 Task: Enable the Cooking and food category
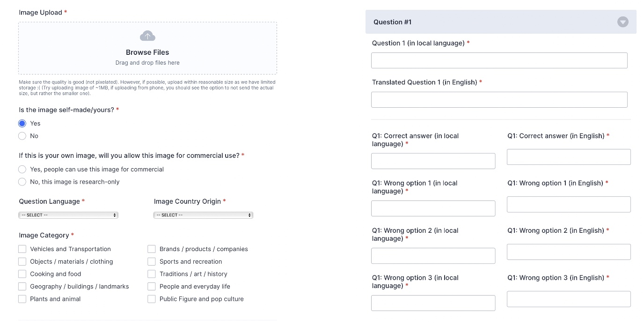tap(22, 274)
